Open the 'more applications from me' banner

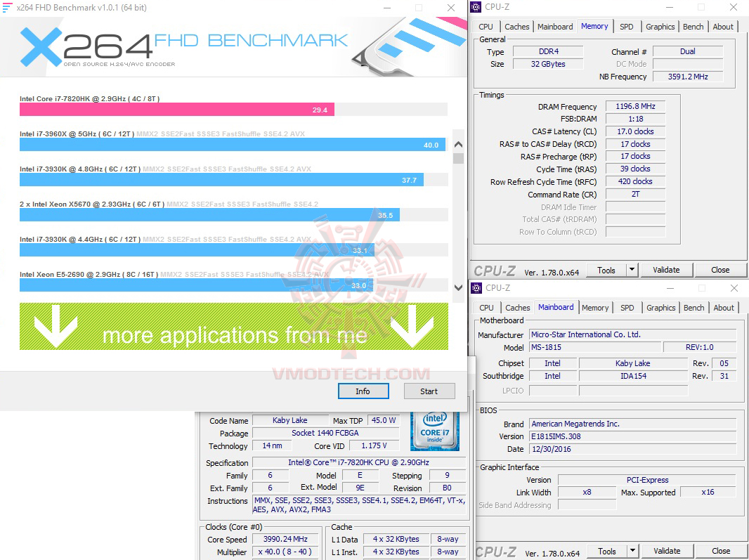234,326
